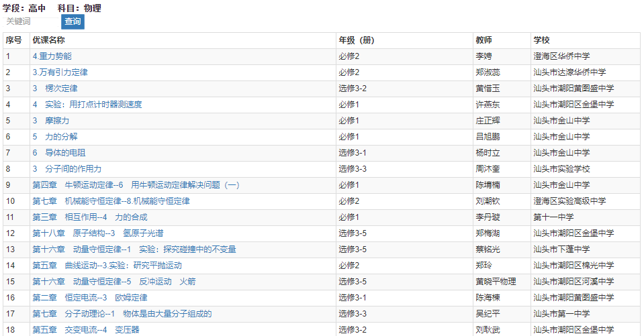Open 实验：用打点计时器测速度 lesson link
The image size is (644, 336).
coord(87,105)
